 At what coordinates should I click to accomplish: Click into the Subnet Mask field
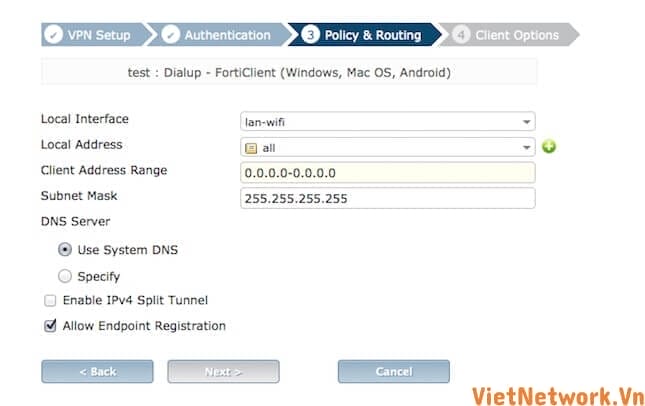387,198
